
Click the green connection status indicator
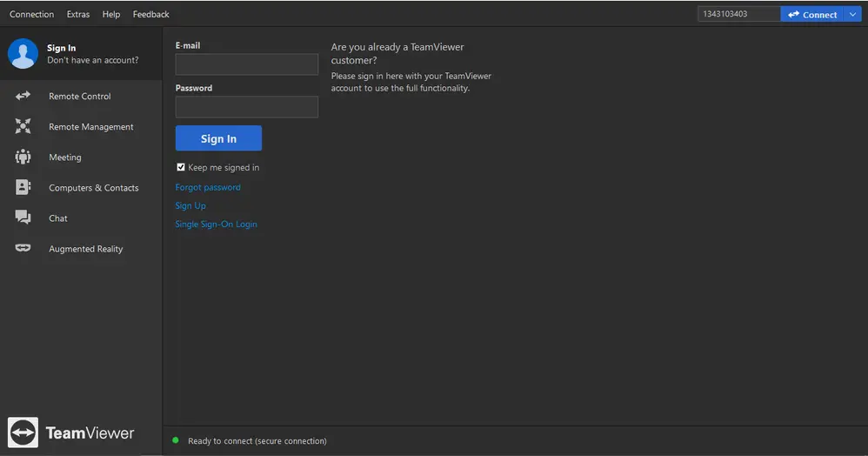tap(176, 440)
